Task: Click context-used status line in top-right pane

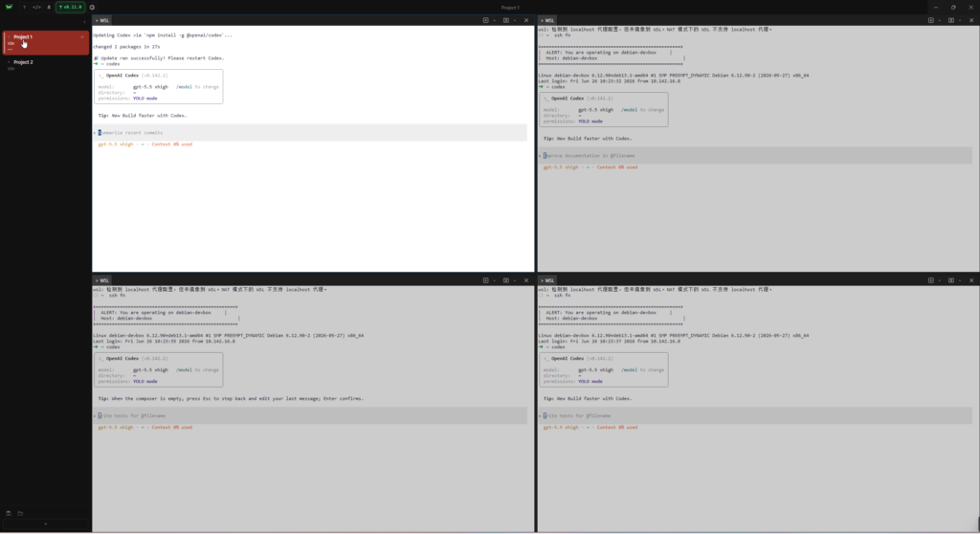Action: 590,167
